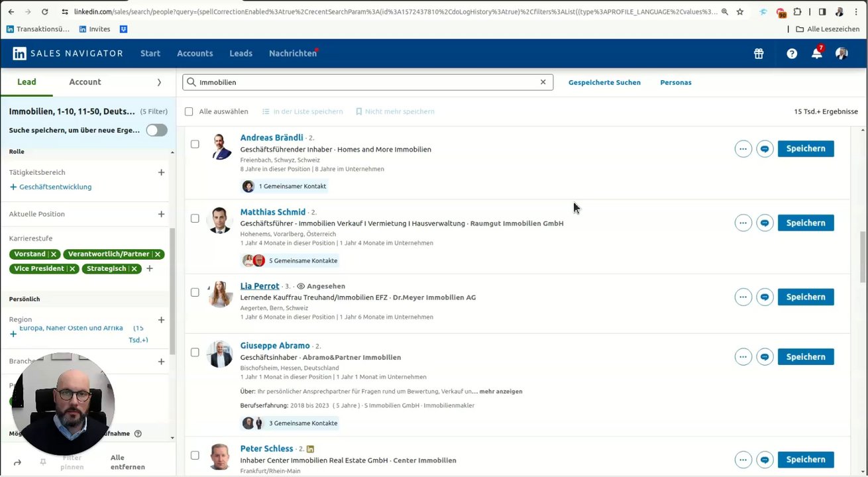Screen dimensions: 868x477
Task: Open more options for Matthias Schmid
Action: 743,223
